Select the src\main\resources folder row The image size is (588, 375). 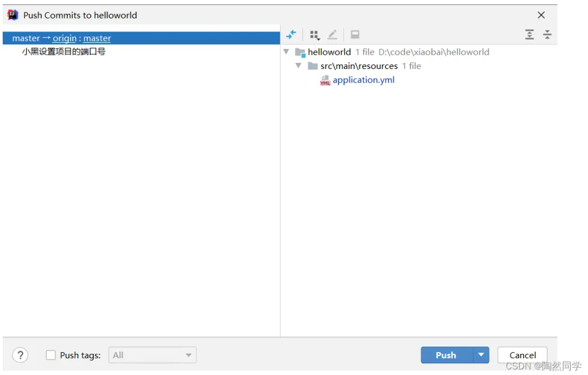click(x=359, y=66)
